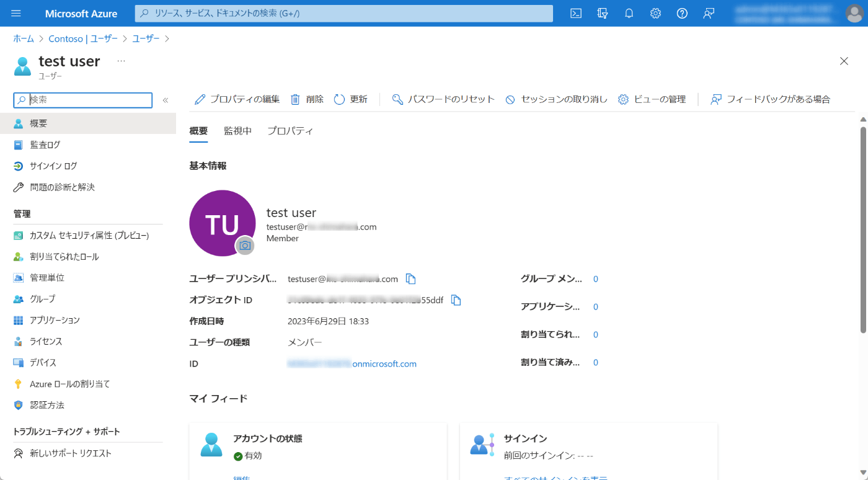The width and height of the screenshot is (868, 480).
Task: Open the アプリケーシ... count 0
Action: point(596,306)
